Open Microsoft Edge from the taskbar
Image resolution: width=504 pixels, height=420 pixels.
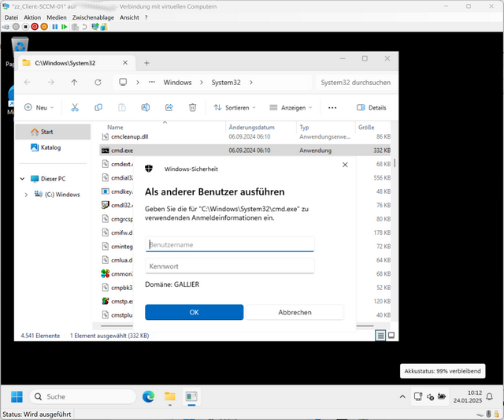pyautogui.click(x=149, y=396)
